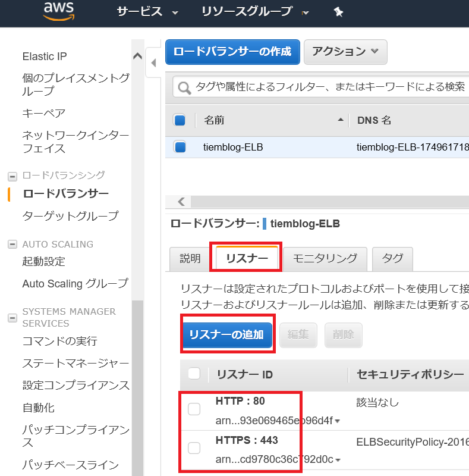The image size is (469, 476).
Task: Open the AWS logo home link
Action: (x=59, y=11)
